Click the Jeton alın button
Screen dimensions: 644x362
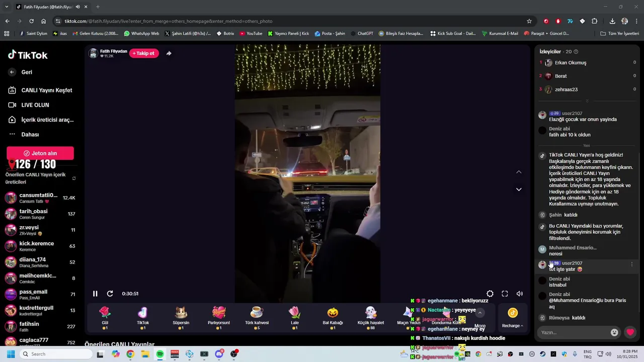click(x=40, y=153)
